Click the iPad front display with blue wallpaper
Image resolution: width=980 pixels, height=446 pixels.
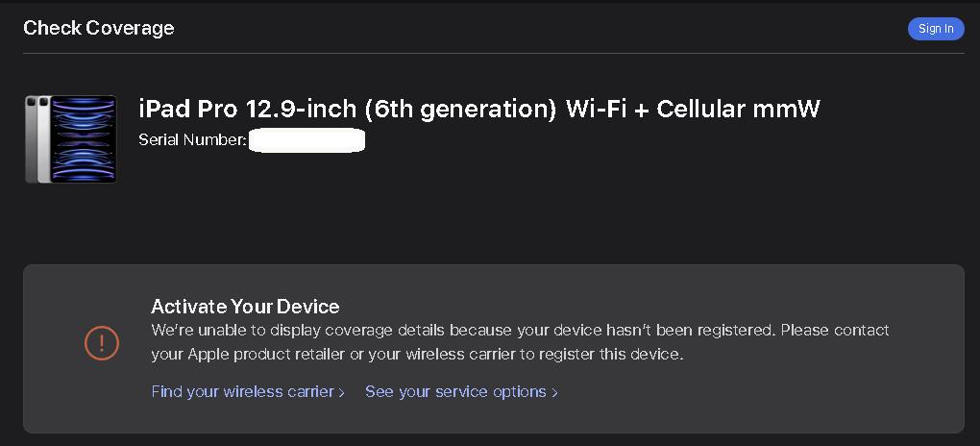tap(84, 138)
